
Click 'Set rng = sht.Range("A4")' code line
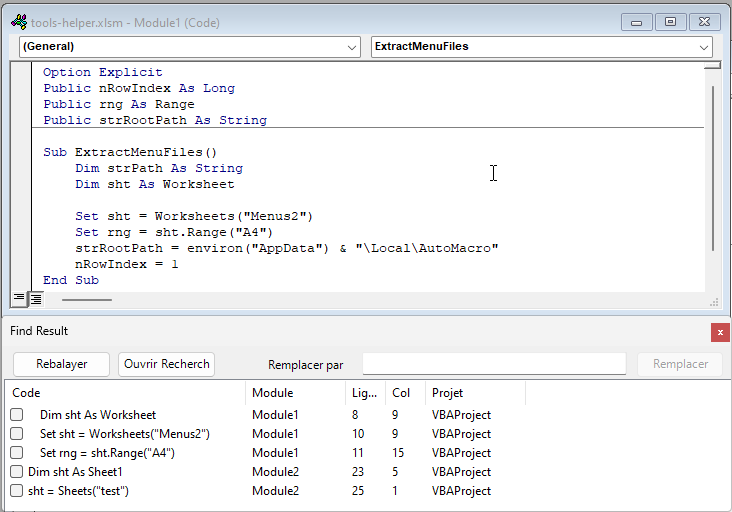174,232
